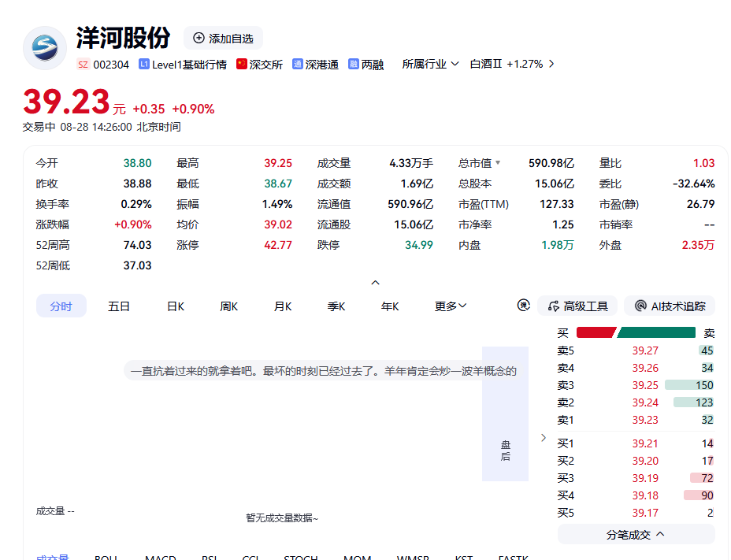Screen dimensions: 731x560
Task: Select 买3 order row at 39.19
Action: pyautogui.click(x=636, y=478)
